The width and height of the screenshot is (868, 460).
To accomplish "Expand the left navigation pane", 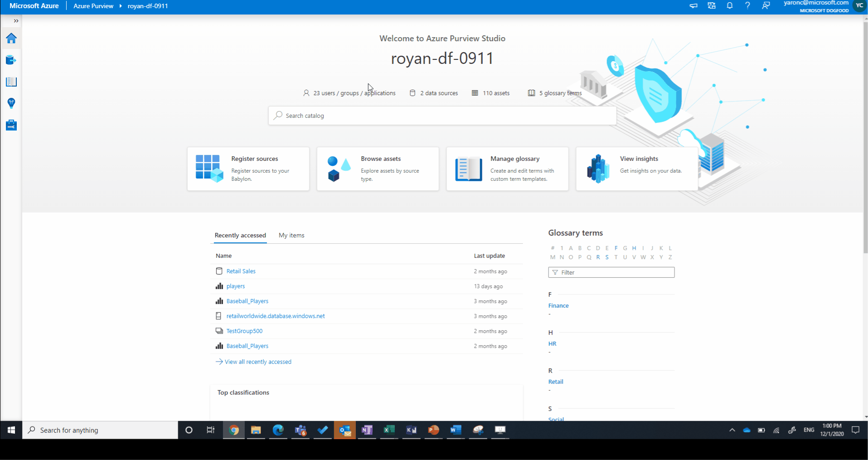I will [16, 21].
